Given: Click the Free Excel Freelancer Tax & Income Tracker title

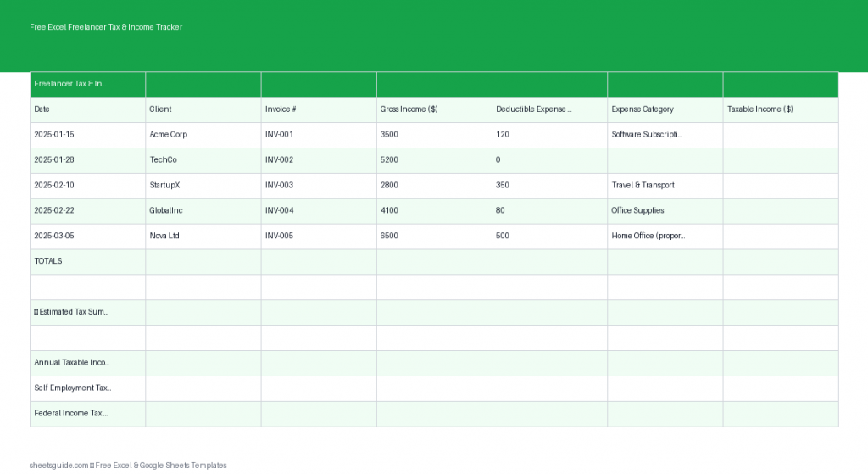Looking at the screenshot, I should click(106, 27).
